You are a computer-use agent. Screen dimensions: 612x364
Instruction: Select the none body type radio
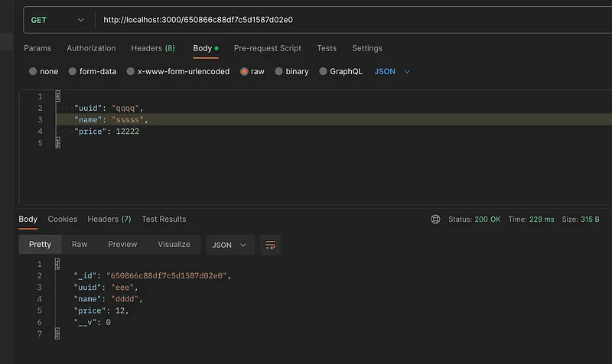[33, 71]
